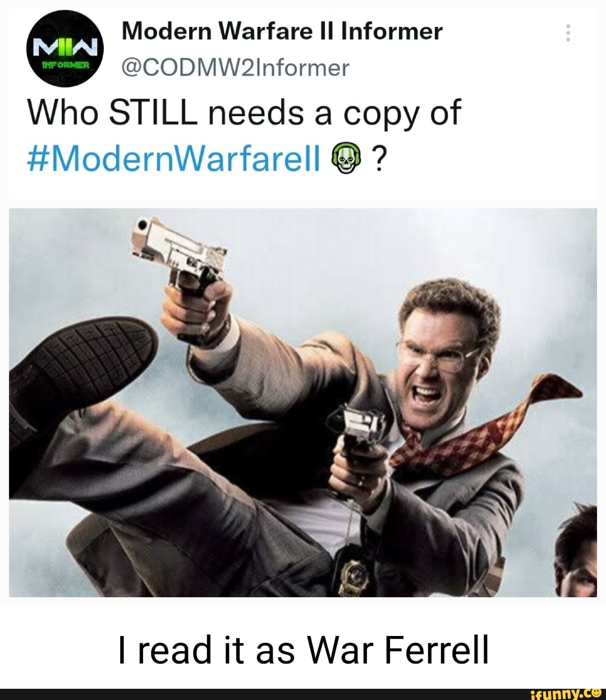Screen dimensions: 606x700
Task: Open the MW Informer profile avatar
Action: coord(65,49)
